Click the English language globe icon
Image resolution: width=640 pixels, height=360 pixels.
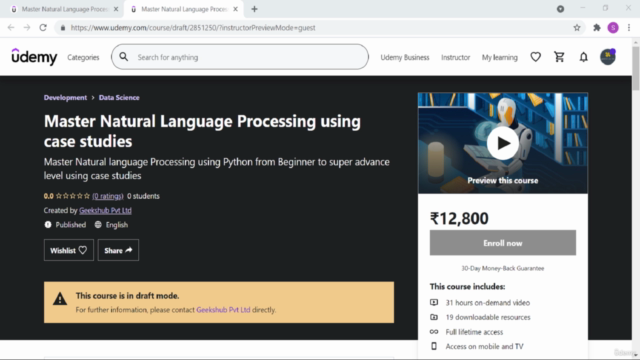[98, 224]
